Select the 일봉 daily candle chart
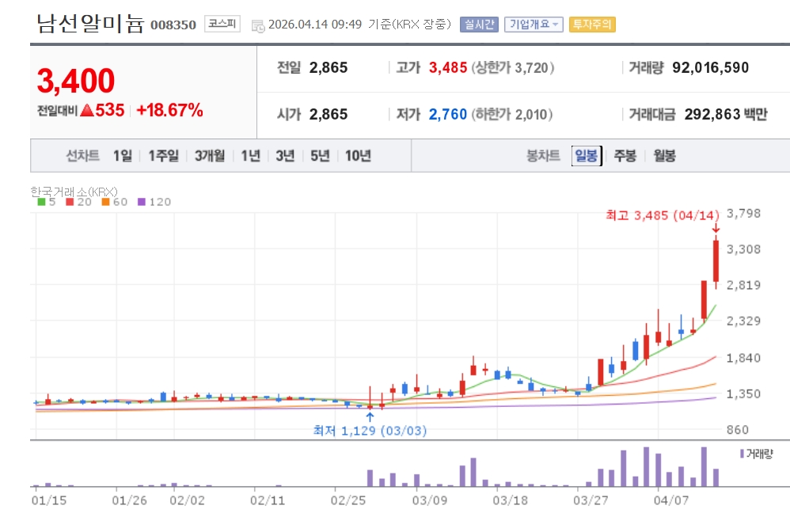 point(587,156)
